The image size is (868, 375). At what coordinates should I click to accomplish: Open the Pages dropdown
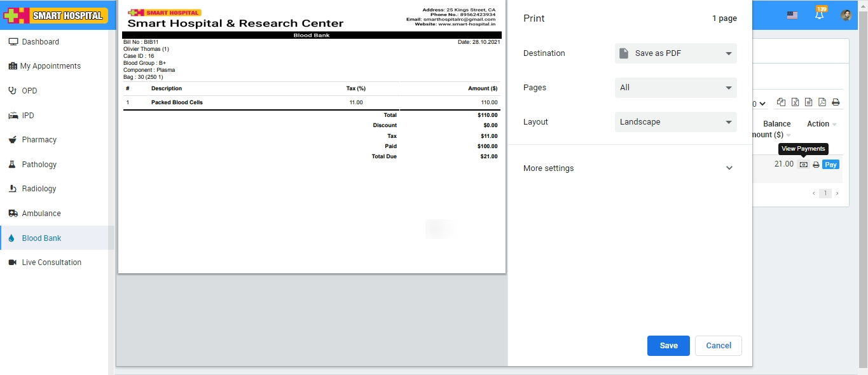675,88
